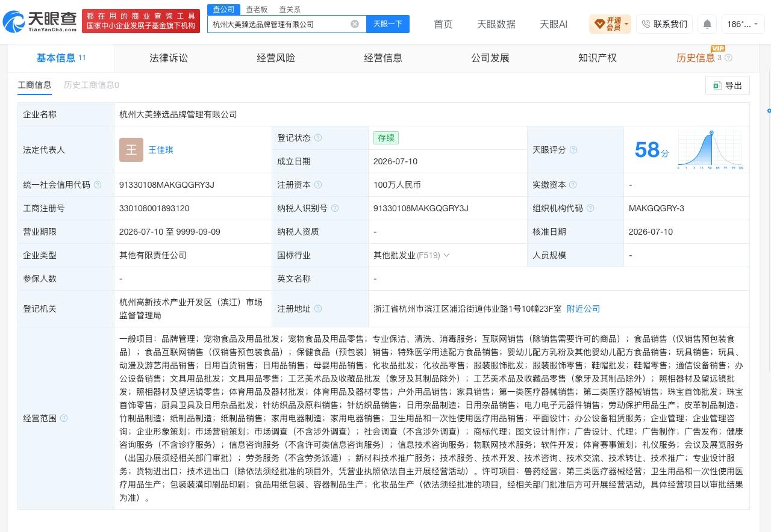Open the 天眼评分 distribution chart

(x=710, y=150)
